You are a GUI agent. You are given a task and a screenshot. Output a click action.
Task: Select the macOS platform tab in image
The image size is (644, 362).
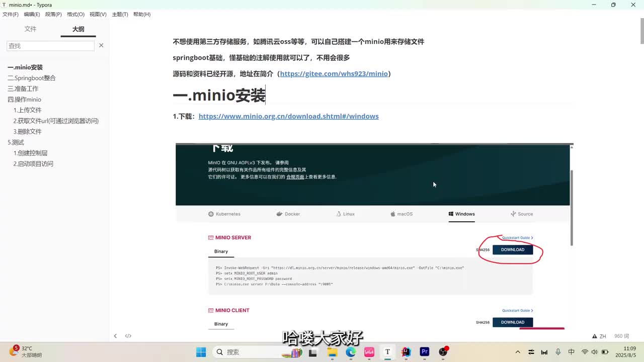401,214
